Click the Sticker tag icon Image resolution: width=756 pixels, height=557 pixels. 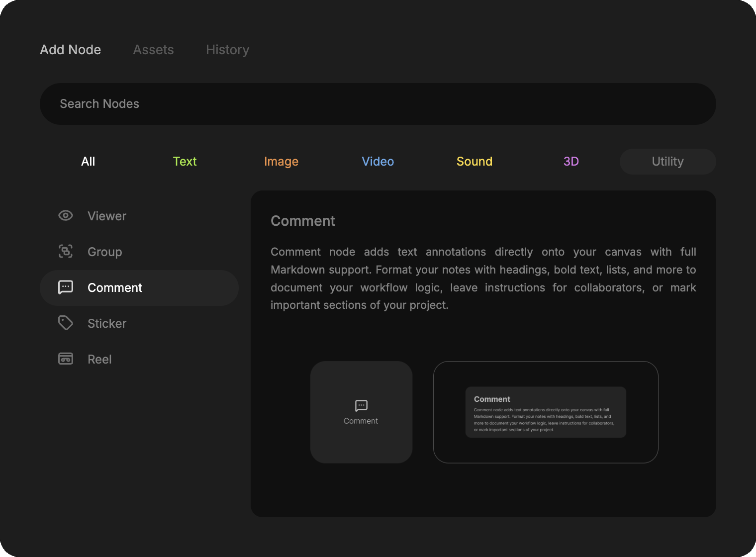coord(66,323)
